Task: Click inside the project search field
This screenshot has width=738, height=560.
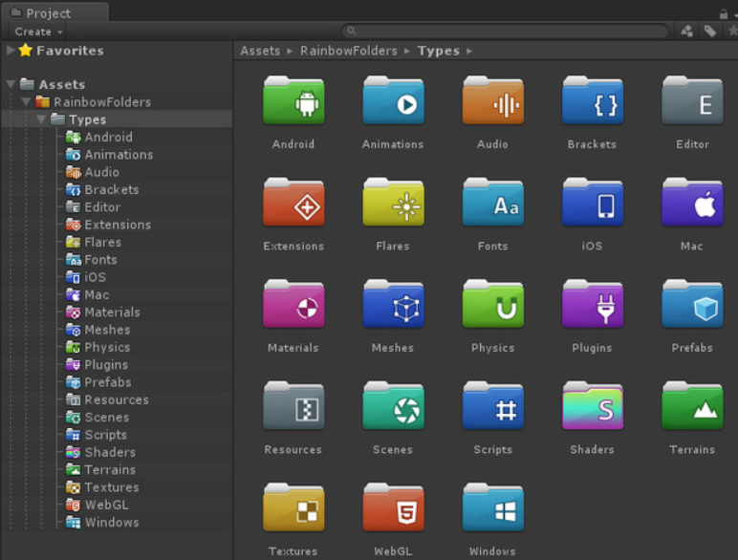Action: click(505, 32)
